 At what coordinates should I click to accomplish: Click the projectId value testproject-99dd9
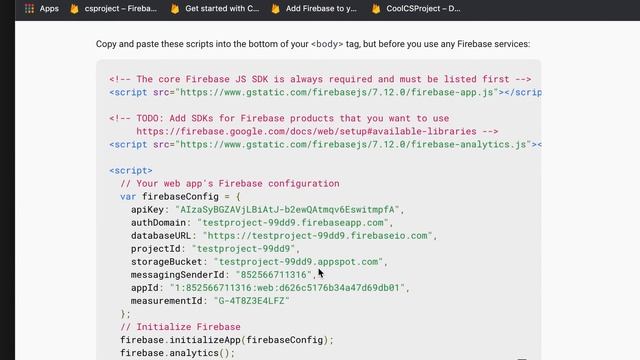tap(243, 249)
